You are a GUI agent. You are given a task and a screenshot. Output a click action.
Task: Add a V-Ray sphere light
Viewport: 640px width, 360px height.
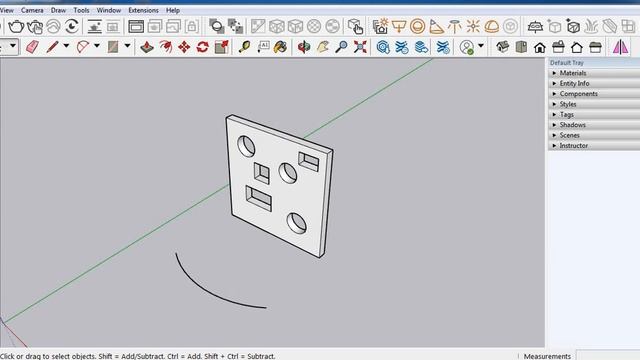click(x=418, y=27)
